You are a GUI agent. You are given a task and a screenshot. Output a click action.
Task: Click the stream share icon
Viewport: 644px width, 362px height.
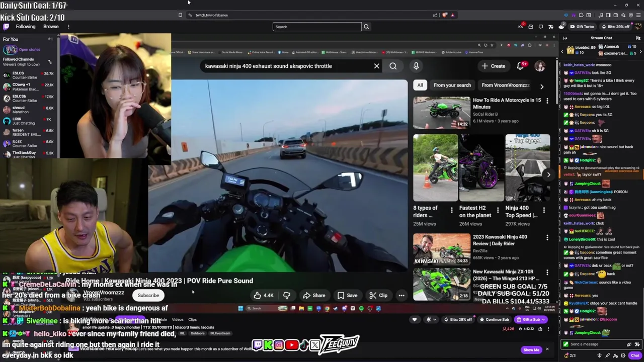point(540,329)
